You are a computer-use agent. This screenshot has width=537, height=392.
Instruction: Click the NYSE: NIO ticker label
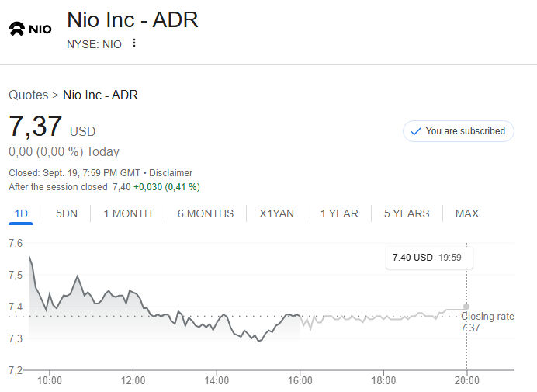click(x=94, y=44)
